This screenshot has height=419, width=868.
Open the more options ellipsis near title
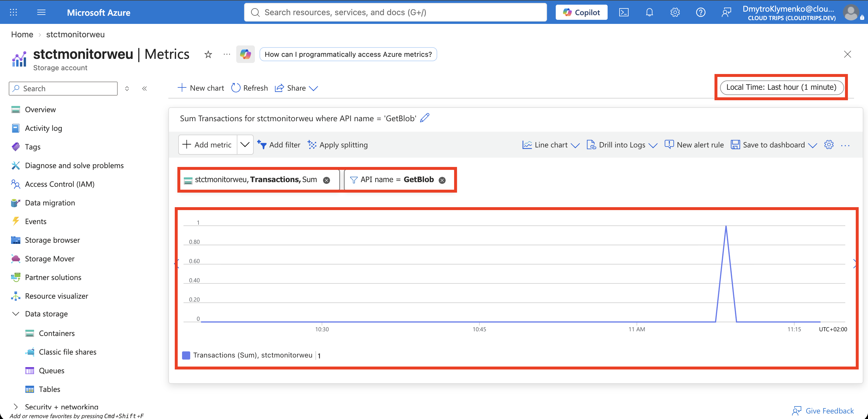(227, 54)
